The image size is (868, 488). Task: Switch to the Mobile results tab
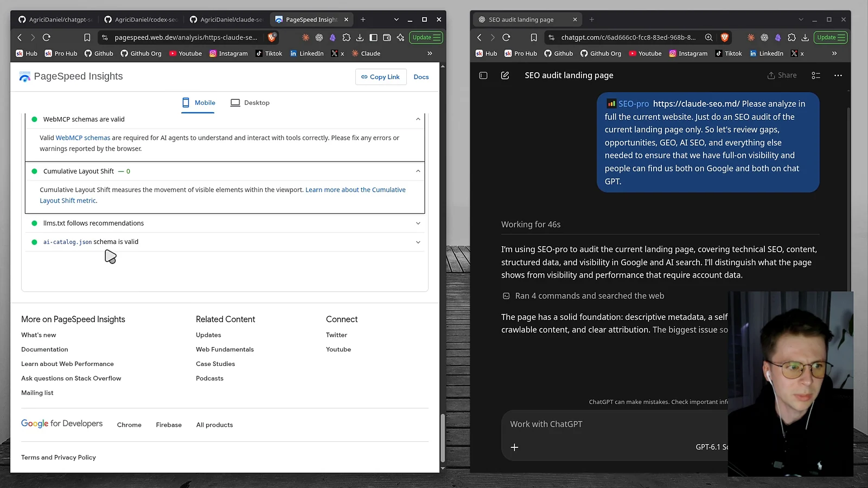(199, 102)
